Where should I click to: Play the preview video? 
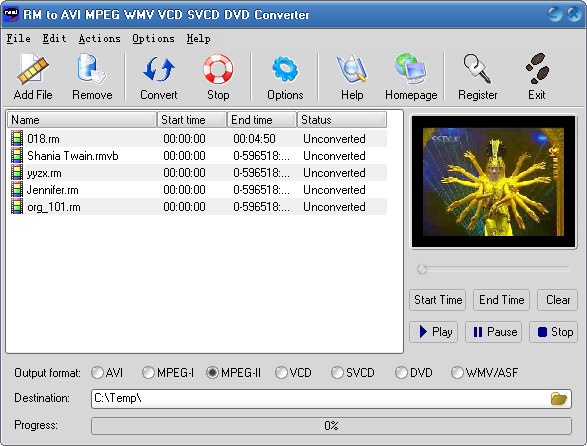(x=434, y=332)
